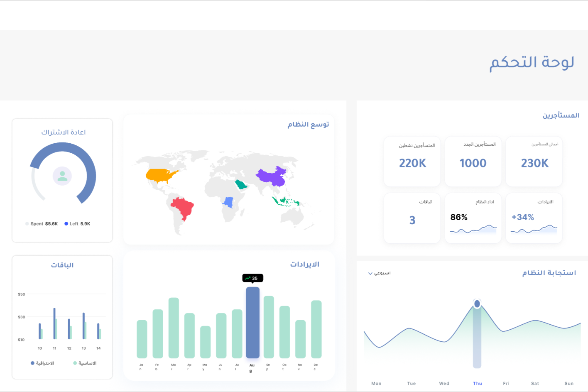Click the circular marker on the Thu peak

pos(477,304)
